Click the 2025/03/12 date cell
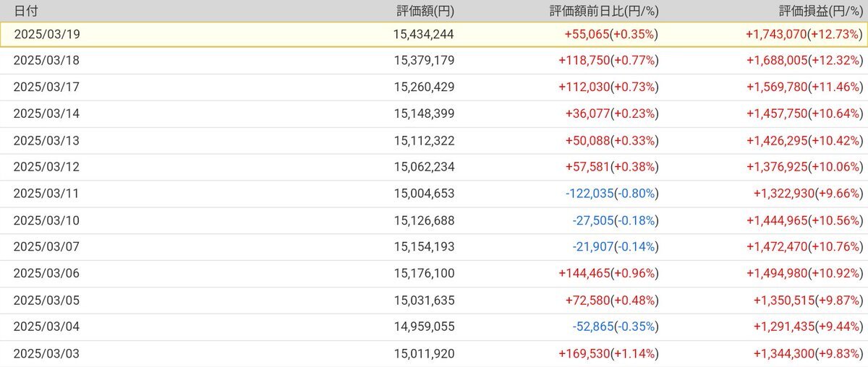868x367 pixels. point(46,167)
